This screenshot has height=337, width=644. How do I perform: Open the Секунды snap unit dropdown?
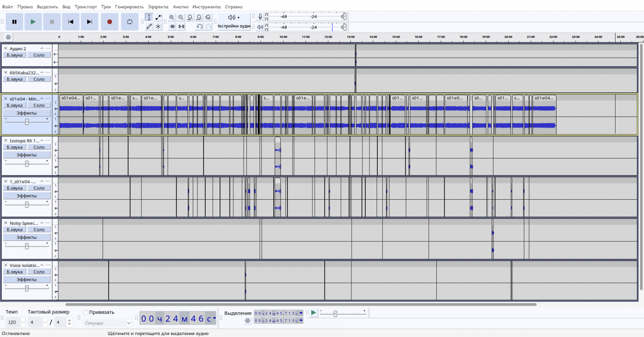[128, 323]
